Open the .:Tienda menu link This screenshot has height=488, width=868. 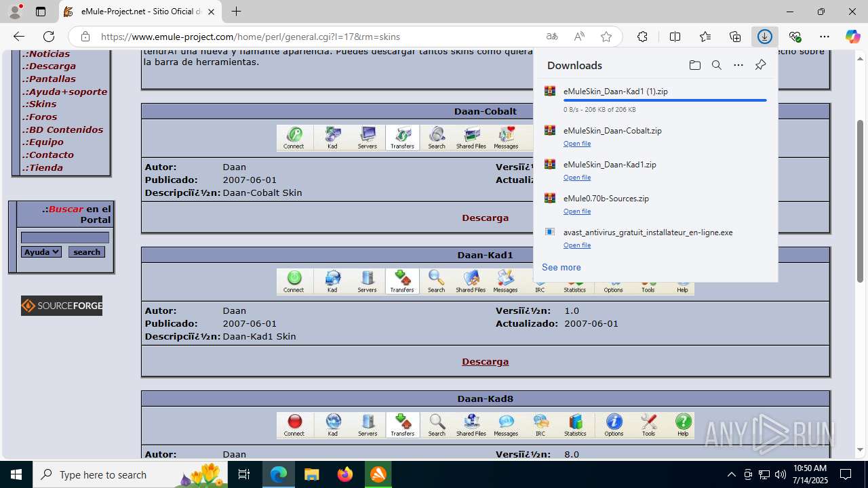point(43,167)
